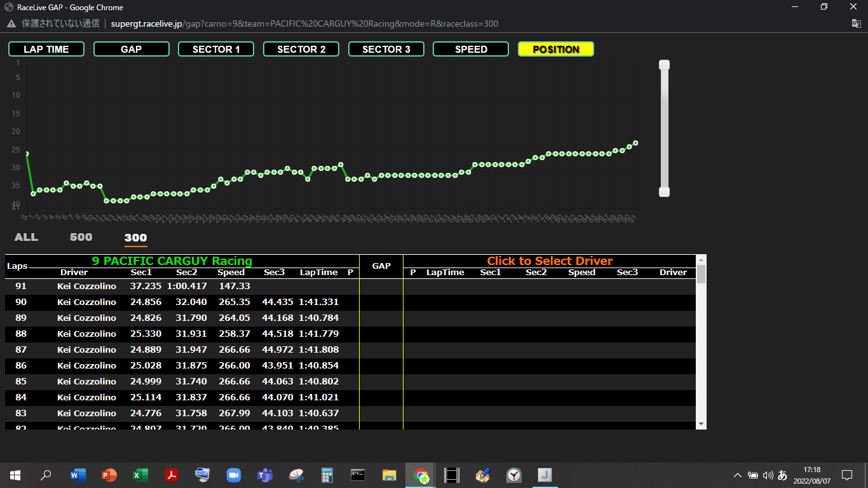The image size is (868, 488).
Task: Open Word from the taskbar
Action: 78,475
